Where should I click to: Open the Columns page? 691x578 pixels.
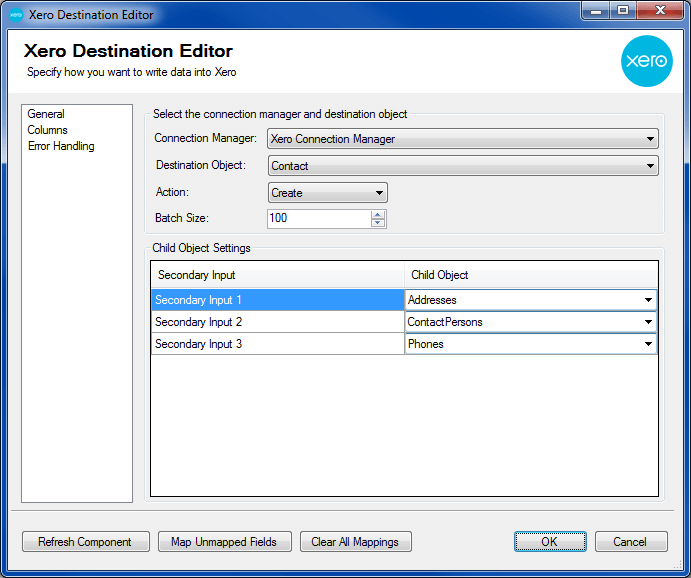(47, 130)
